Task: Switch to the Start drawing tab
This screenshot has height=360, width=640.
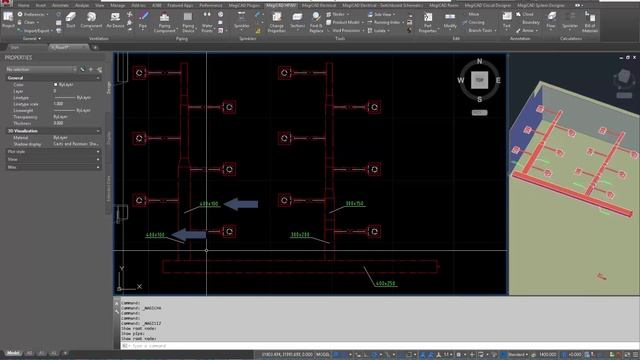Action: (x=15, y=47)
